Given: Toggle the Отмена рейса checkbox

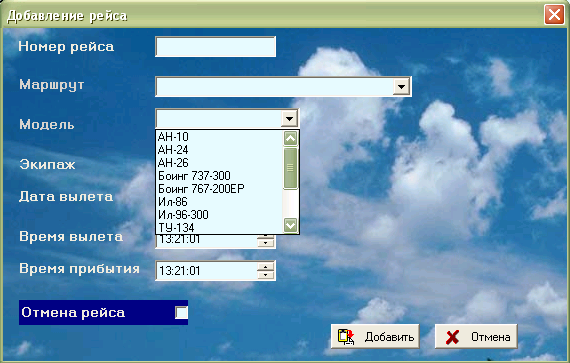Looking at the screenshot, I should (181, 312).
